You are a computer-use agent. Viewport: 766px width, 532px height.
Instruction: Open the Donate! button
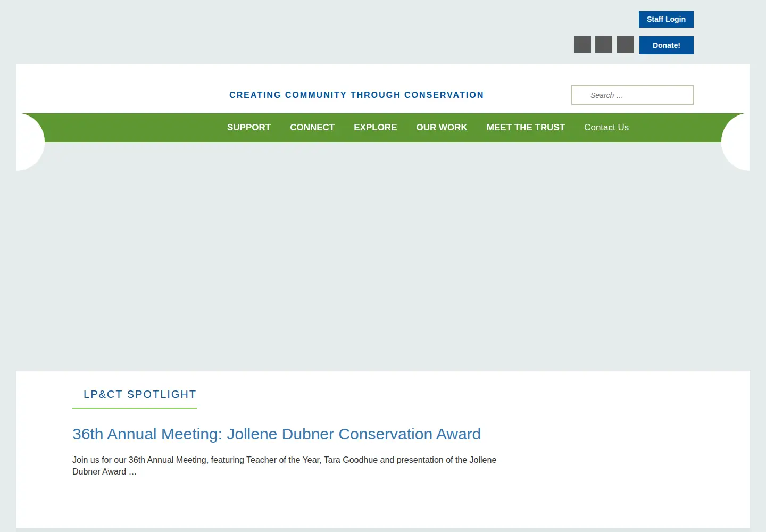pyautogui.click(x=666, y=45)
